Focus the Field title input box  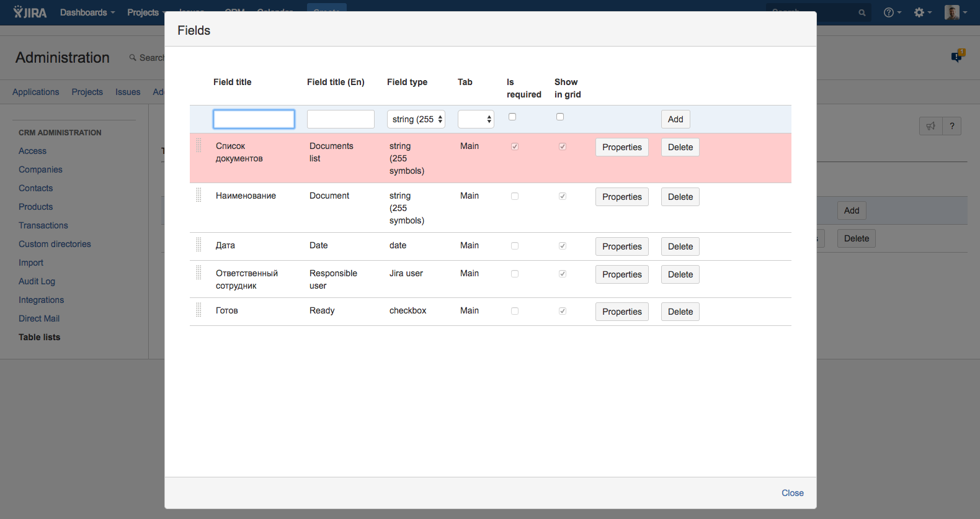(x=254, y=119)
